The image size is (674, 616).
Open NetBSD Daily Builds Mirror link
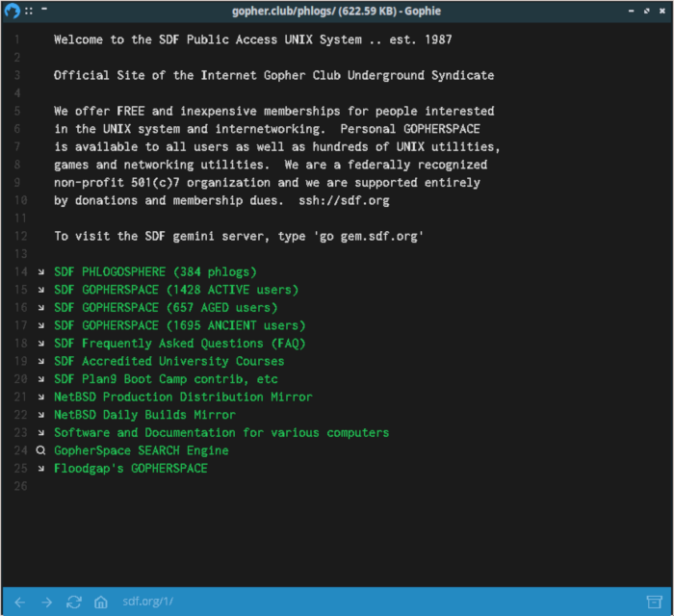tap(144, 415)
